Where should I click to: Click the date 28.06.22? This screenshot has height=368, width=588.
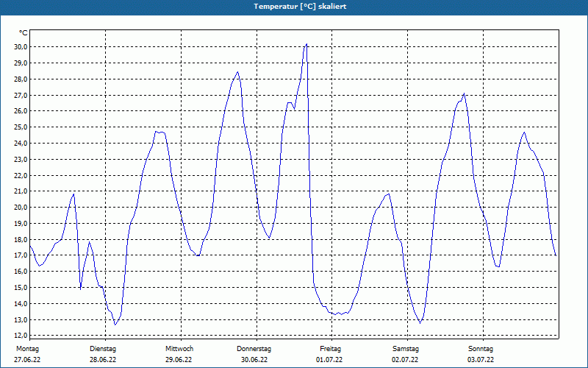(103, 360)
